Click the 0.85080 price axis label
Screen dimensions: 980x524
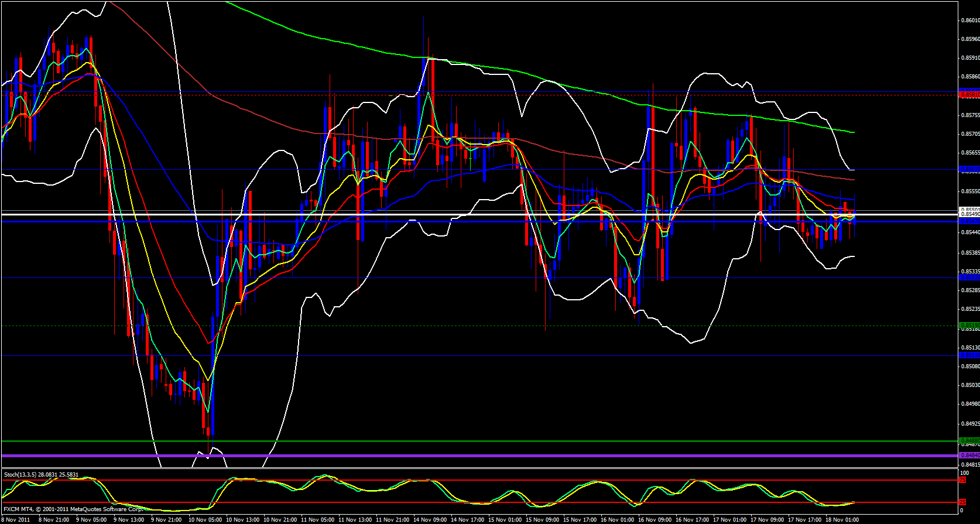pyautogui.click(x=970, y=367)
